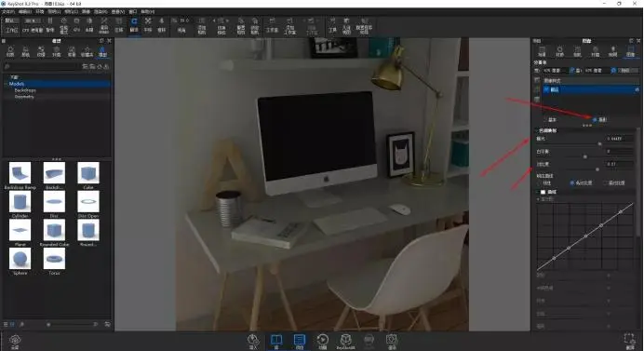Viewport: 644px width, 351px height.
Task: Toggle the Region render tool
Action: click(x=119, y=24)
